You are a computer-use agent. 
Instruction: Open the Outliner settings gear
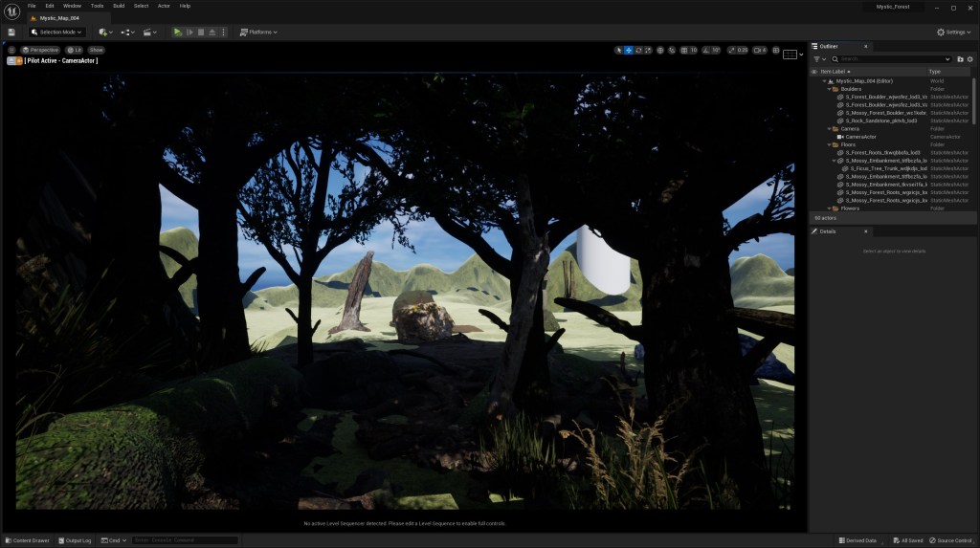pos(969,59)
